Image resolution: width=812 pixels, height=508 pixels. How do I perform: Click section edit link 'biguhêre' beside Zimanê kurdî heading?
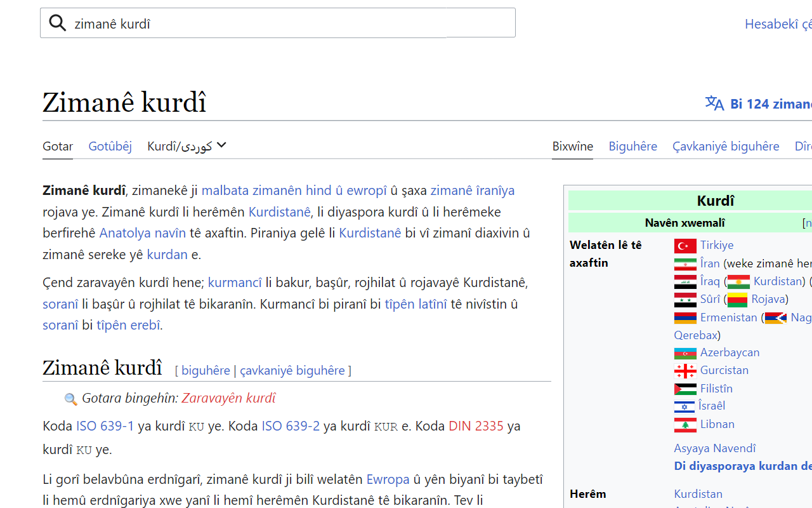206,370
